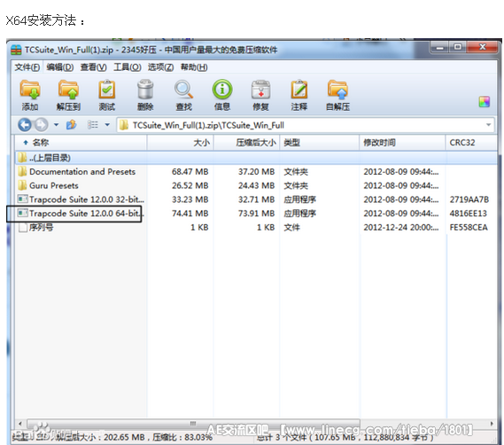504x445 pixels.
Task: Click the 自解压 (Self-extract) icon
Action: [x=337, y=90]
